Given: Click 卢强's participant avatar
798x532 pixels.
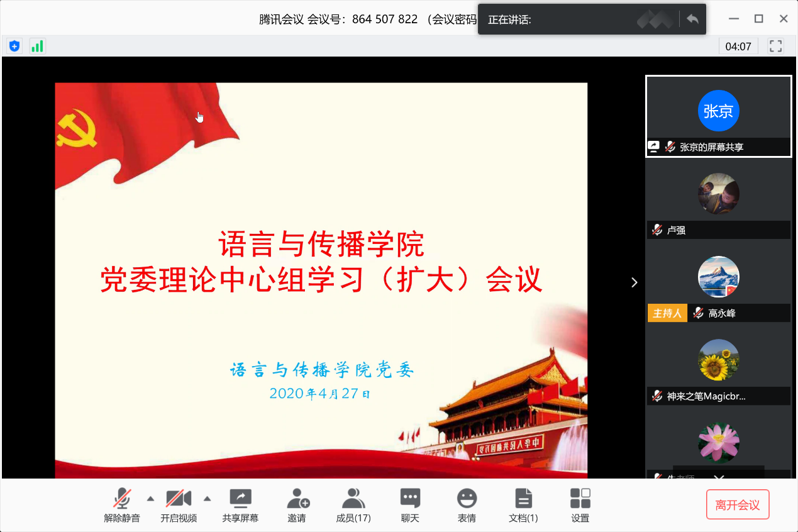Looking at the screenshot, I should pyautogui.click(x=718, y=194).
